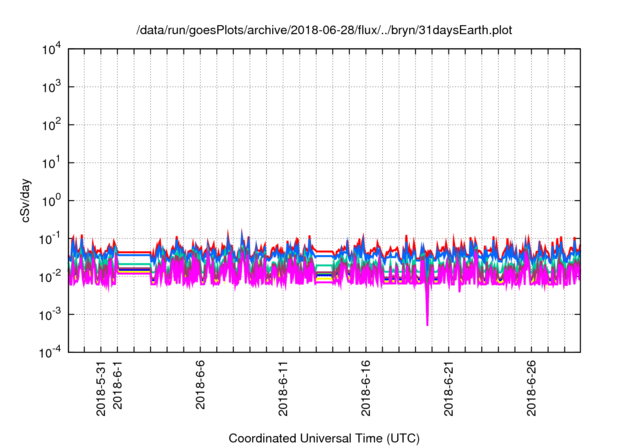This screenshot has height=448, width=640.
Task: Select the 2018-6-6 date tick label
Action: pos(199,385)
